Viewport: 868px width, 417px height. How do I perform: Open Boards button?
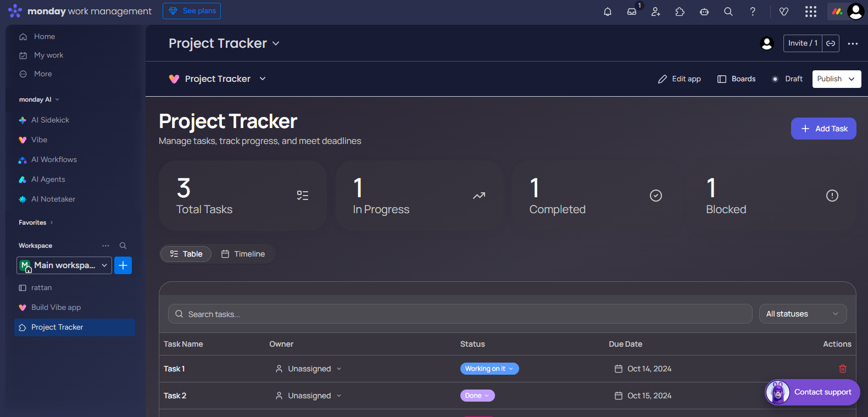[x=737, y=79]
